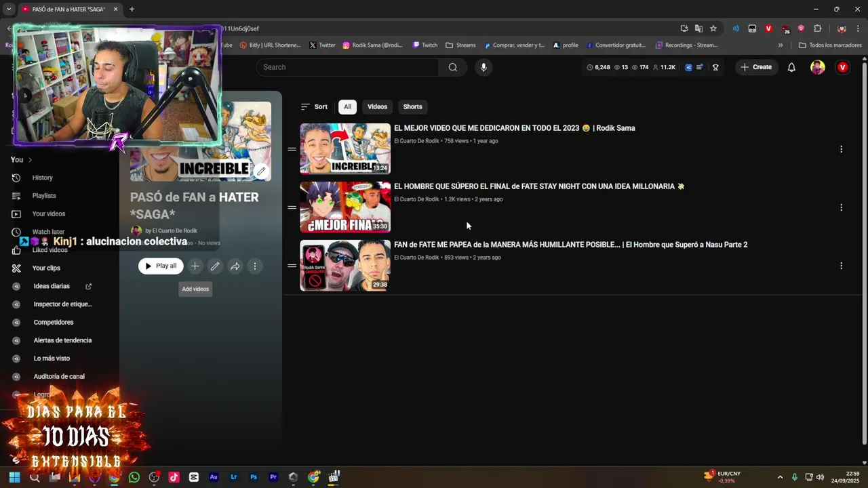
Task: Open the Sort dropdown
Action: 314,106
